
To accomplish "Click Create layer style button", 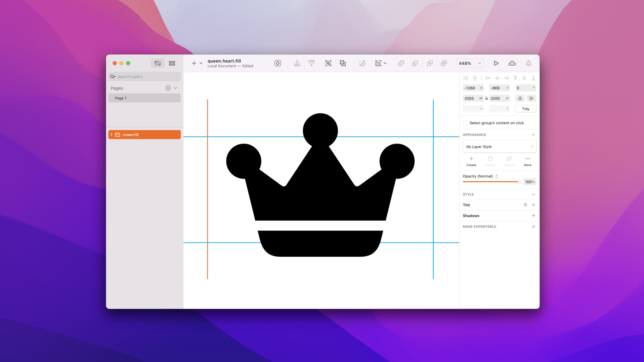I will click(471, 161).
